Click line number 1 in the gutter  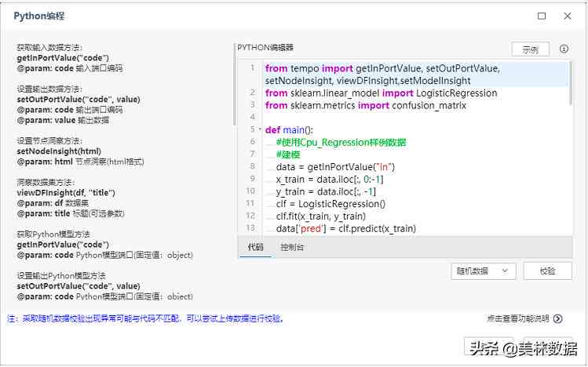[x=252, y=68]
